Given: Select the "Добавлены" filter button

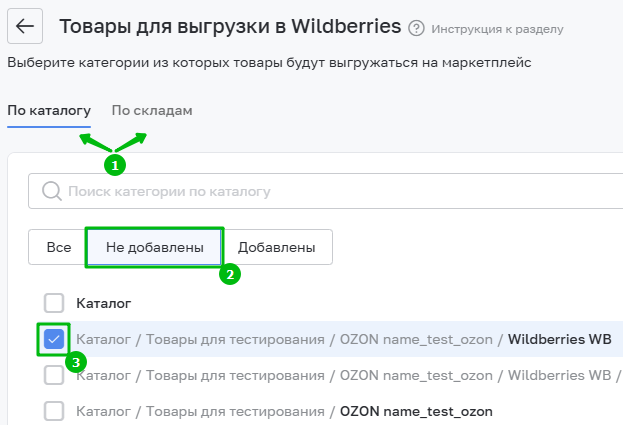Looking at the screenshot, I should pos(277,247).
